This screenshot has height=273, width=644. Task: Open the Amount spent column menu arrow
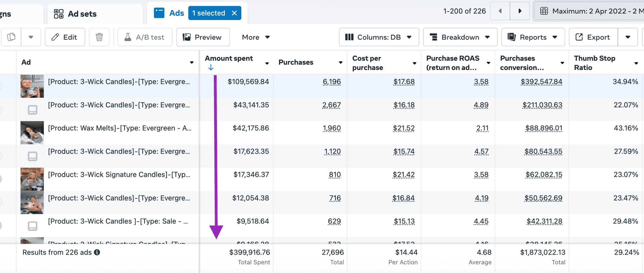click(267, 63)
